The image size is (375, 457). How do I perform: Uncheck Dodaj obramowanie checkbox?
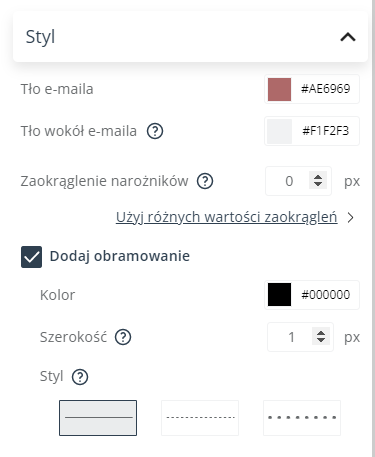31,257
